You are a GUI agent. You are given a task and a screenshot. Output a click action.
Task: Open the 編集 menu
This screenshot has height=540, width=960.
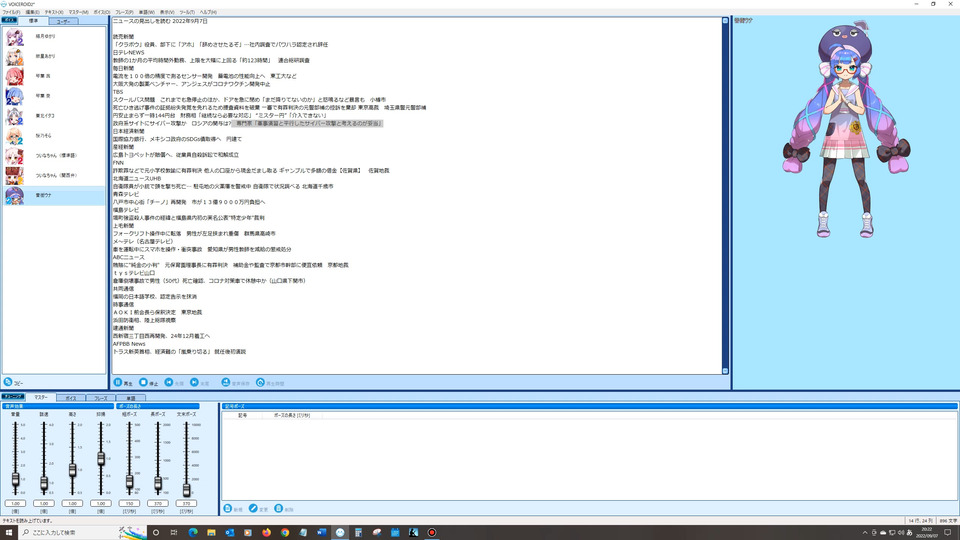point(32,12)
